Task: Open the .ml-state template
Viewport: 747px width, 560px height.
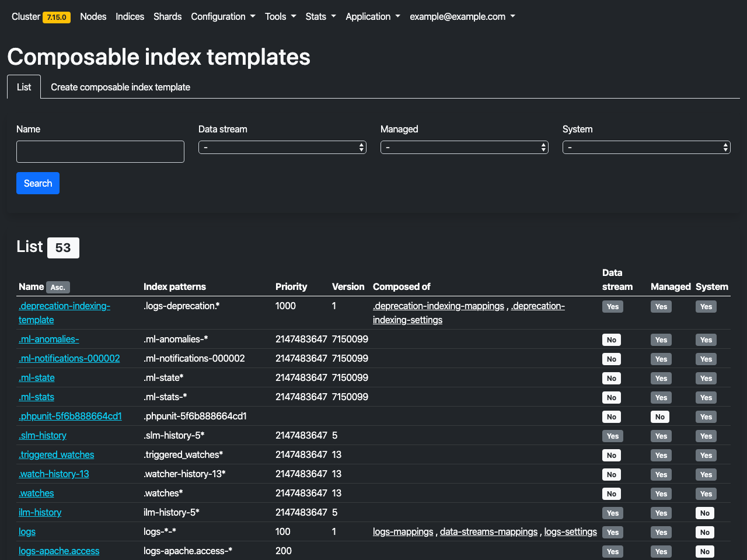Action: pyautogui.click(x=37, y=377)
